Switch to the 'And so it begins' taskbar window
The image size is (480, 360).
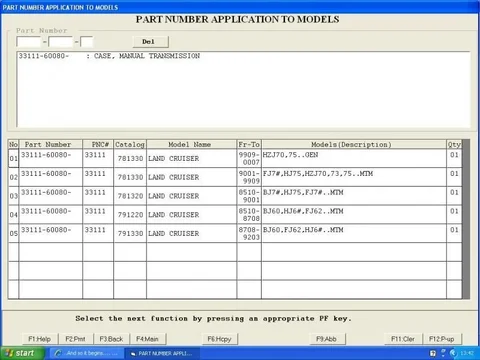(87, 353)
